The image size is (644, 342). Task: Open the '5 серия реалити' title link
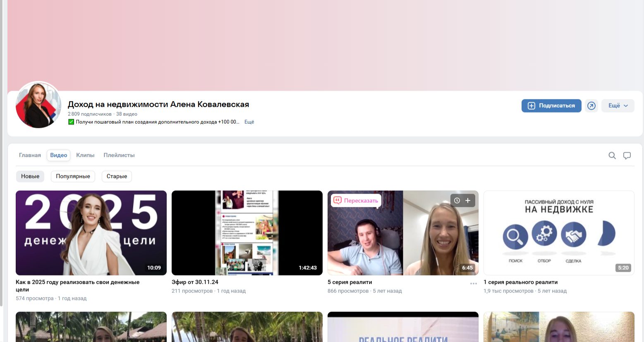[x=350, y=282]
